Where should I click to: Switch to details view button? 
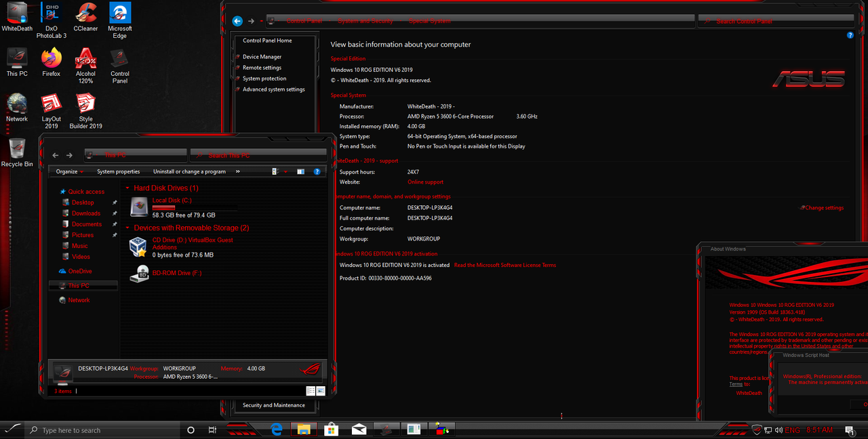310,391
